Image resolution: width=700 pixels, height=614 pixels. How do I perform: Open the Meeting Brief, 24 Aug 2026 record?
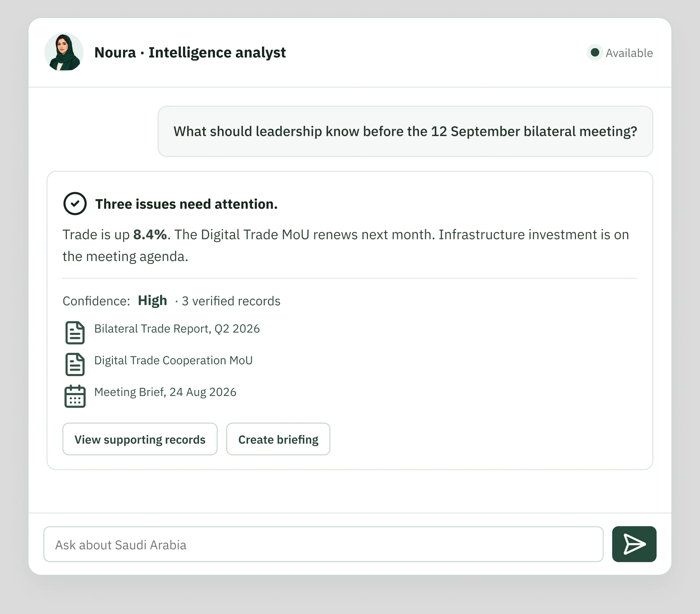pyautogui.click(x=165, y=392)
